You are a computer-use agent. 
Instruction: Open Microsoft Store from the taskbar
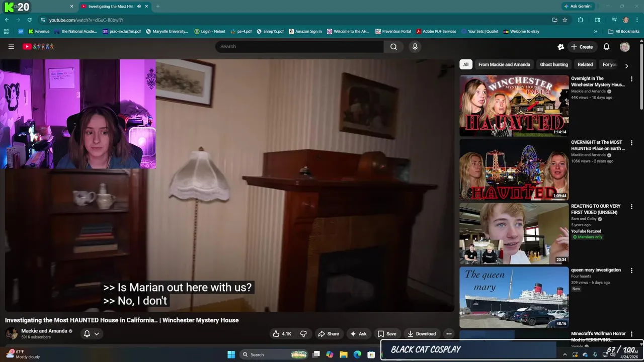(371, 354)
